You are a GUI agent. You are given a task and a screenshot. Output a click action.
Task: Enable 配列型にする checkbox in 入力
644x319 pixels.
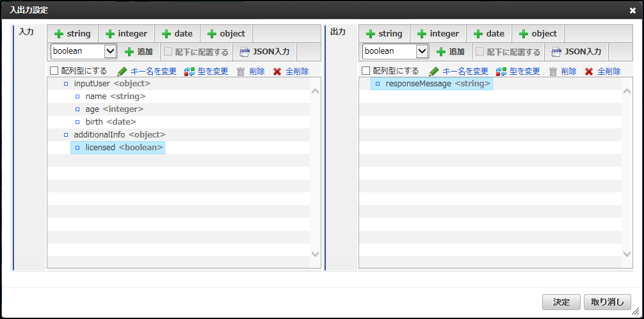(x=54, y=71)
